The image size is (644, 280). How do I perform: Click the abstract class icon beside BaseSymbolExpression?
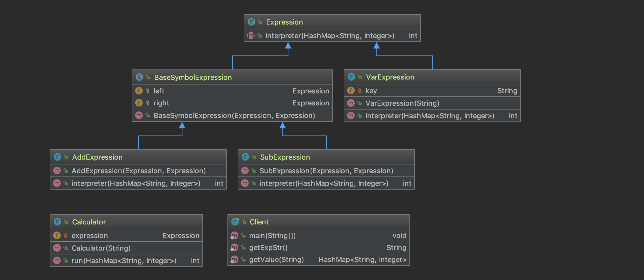click(139, 77)
